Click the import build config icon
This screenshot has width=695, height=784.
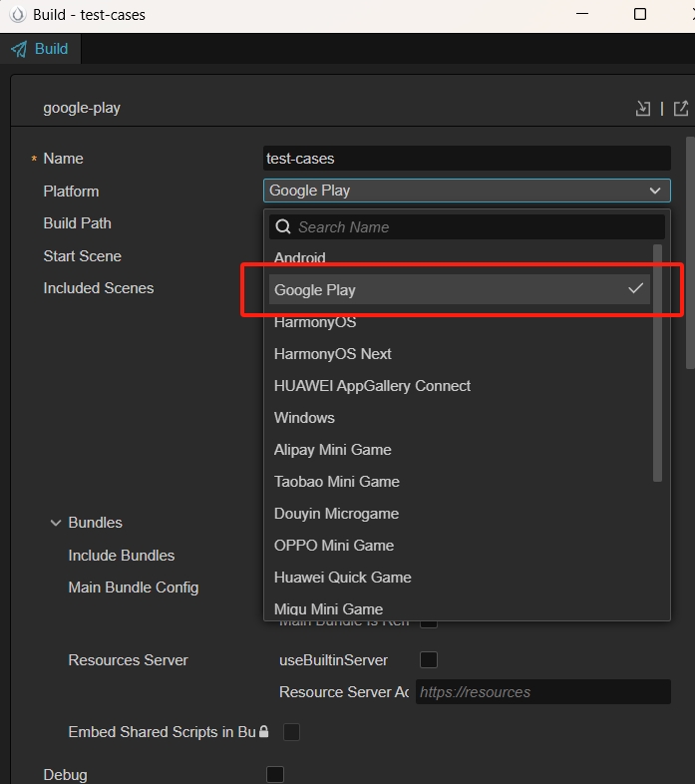(x=643, y=108)
